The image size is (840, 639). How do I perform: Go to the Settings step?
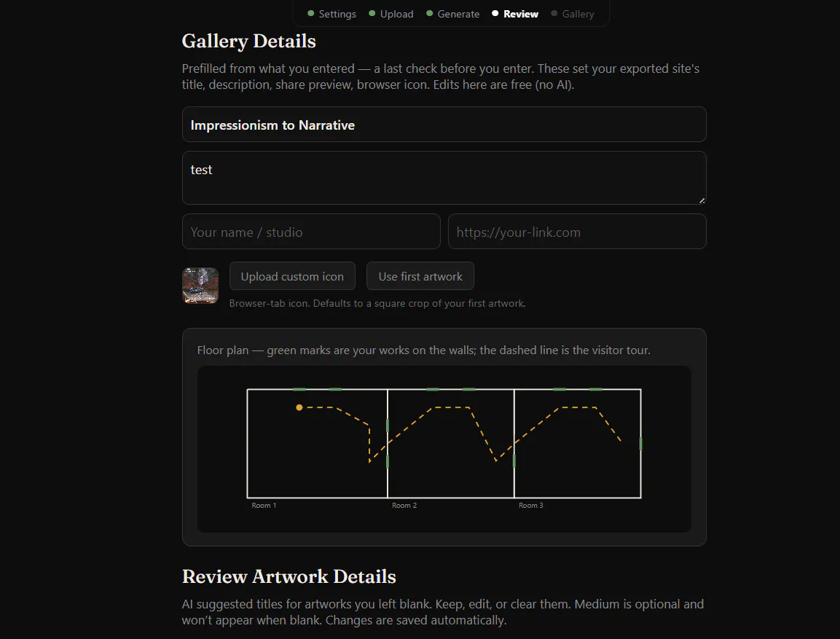[331, 14]
